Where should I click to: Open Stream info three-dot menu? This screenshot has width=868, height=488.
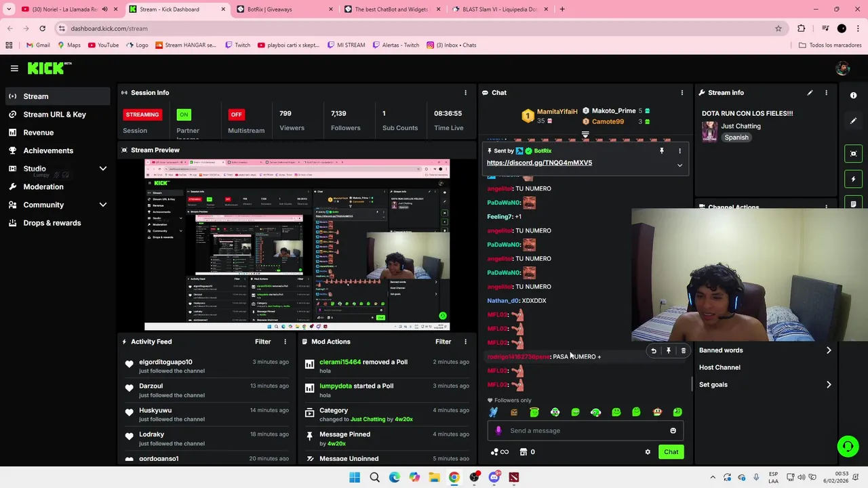click(826, 93)
